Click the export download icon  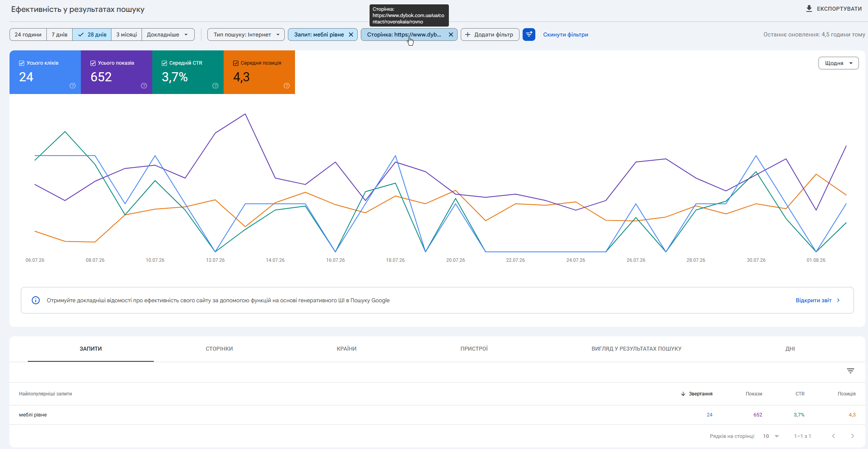click(x=809, y=9)
